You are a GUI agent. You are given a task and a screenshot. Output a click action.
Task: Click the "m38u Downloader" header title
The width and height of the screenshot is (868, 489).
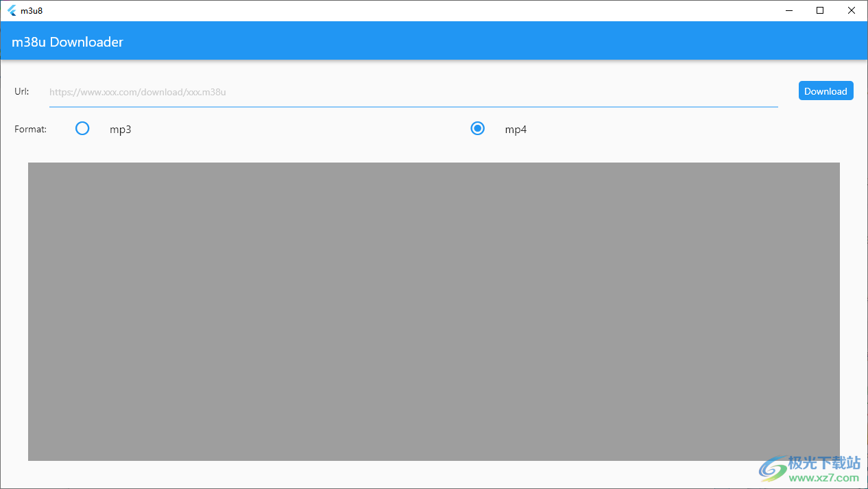click(68, 42)
